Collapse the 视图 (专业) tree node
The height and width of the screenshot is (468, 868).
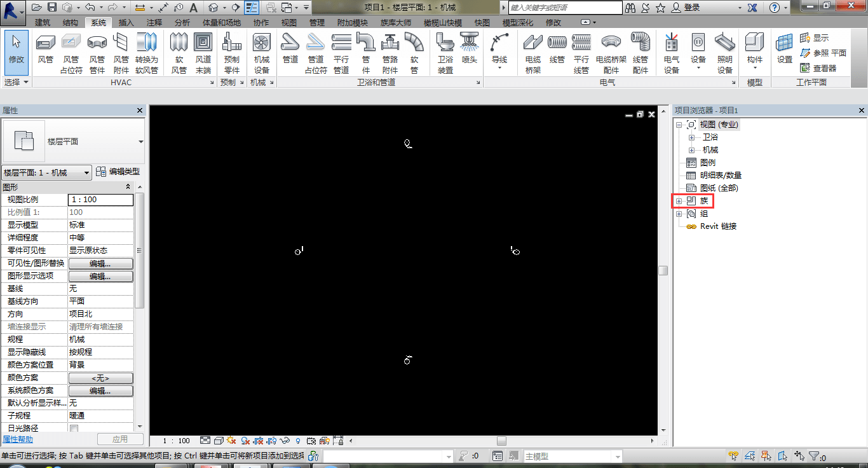pyautogui.click(x=679, y=125)
